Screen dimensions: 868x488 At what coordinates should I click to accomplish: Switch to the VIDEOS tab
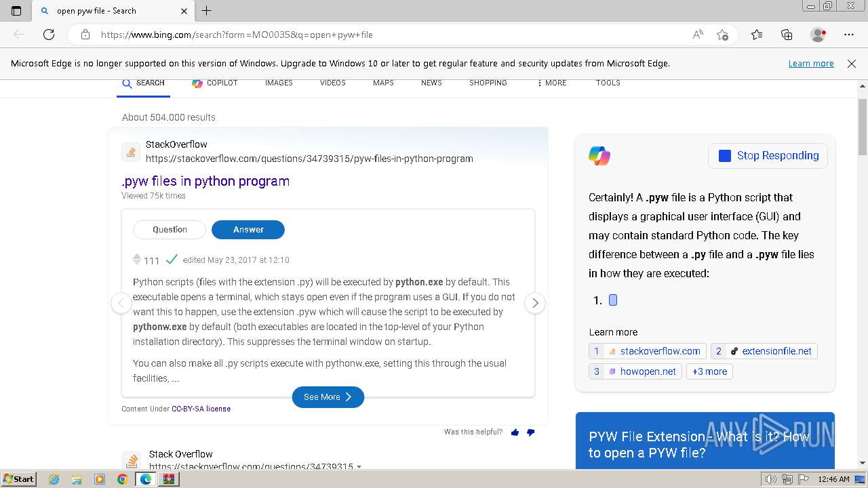point(333,83)
